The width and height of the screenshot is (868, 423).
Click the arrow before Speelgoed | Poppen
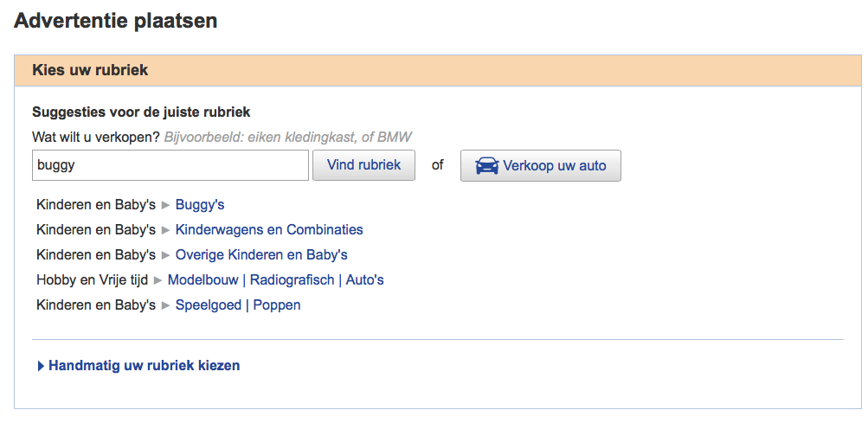pos(165,305)
